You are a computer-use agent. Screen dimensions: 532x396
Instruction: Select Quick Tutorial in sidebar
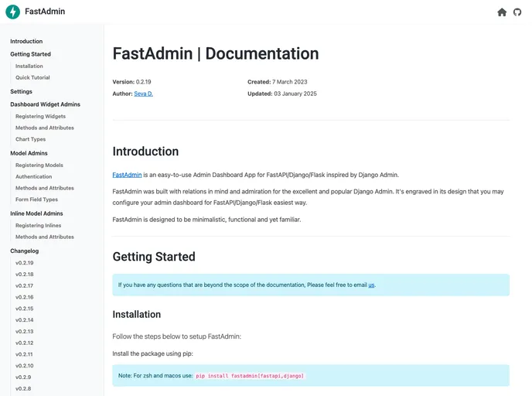pos(32,77)
